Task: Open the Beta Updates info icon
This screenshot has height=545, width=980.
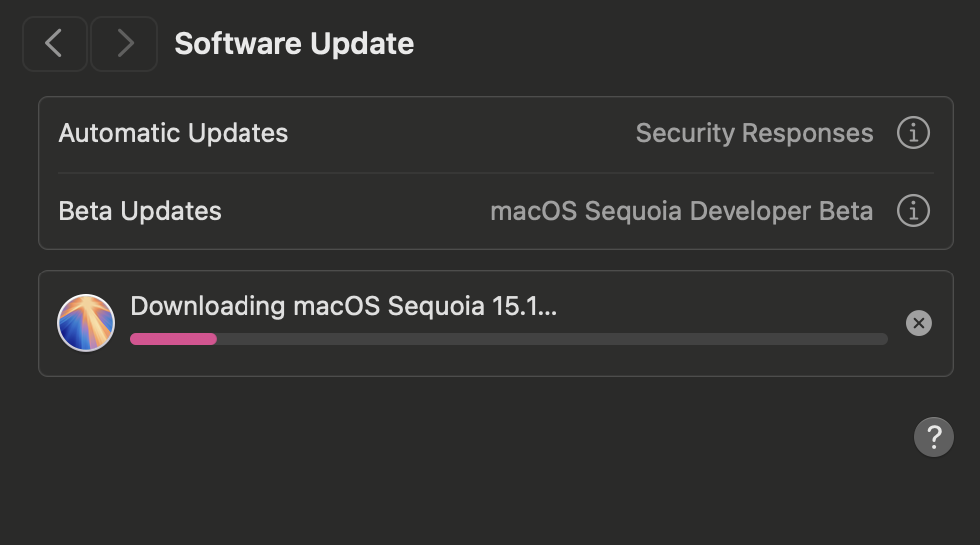Action: coord(913,211)
